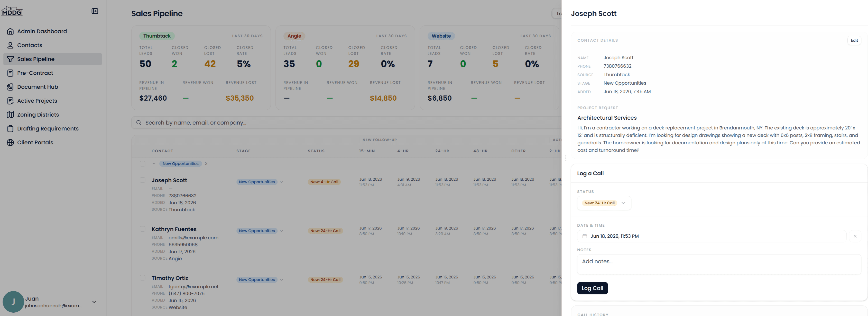This screenshot has height=316, width=868.
Task: Click the Drafting Requirements clipboard icon
Action: tap(11, 129)
